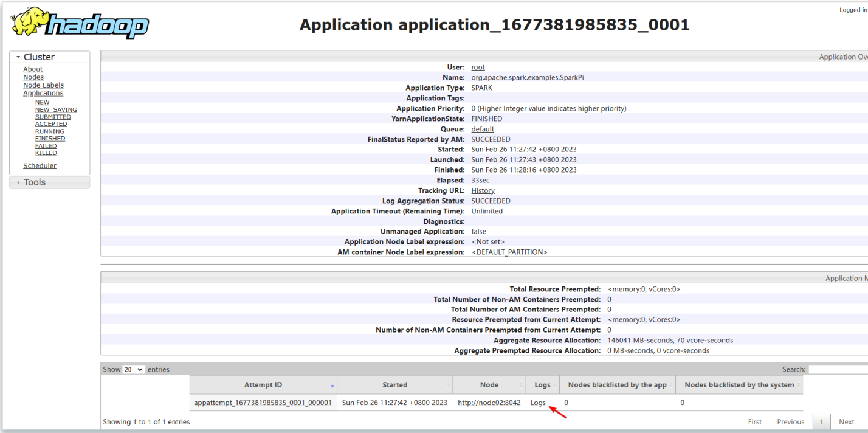The height and width of the screenshot is (433, 868).
Task: Click the <DEFAULT_PARTITION> label value
Action: pos(509,252)
